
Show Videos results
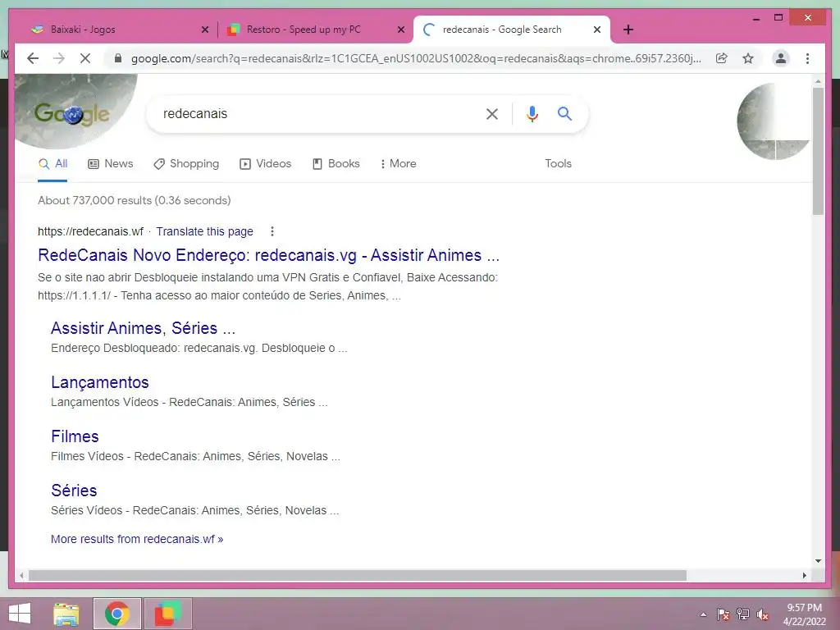266,163
